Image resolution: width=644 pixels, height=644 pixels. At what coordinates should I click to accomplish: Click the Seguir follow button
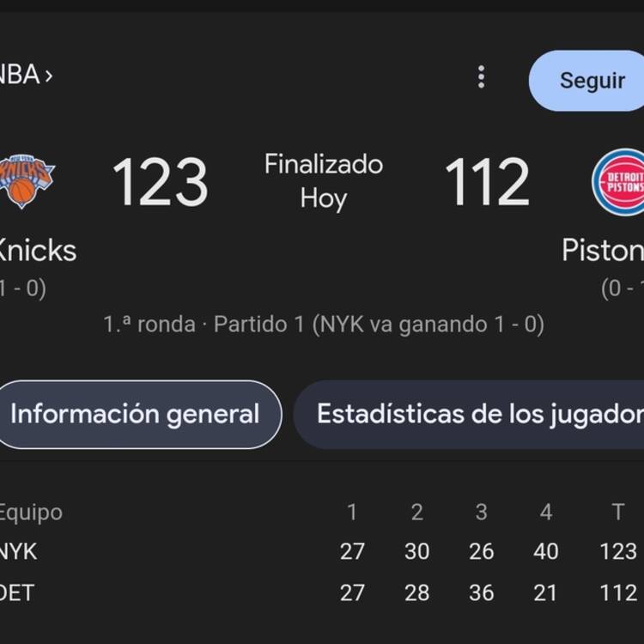[x=586, y=81]
